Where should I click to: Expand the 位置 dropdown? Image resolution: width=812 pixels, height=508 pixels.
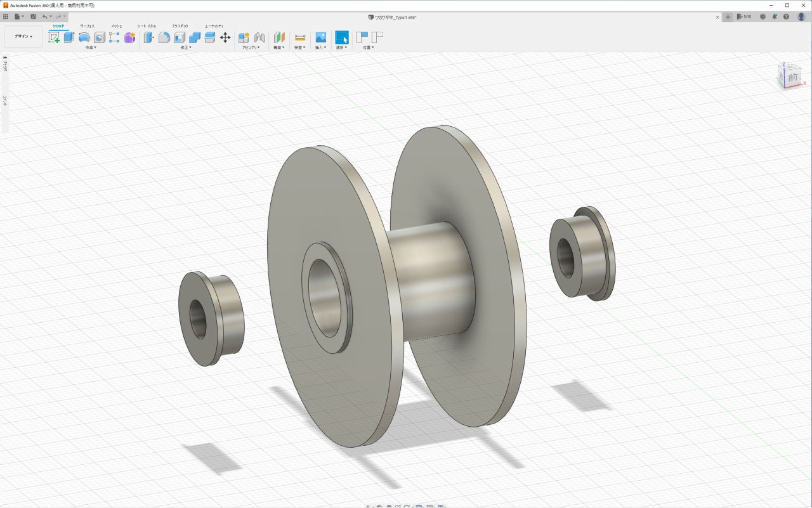pos(369,48)
